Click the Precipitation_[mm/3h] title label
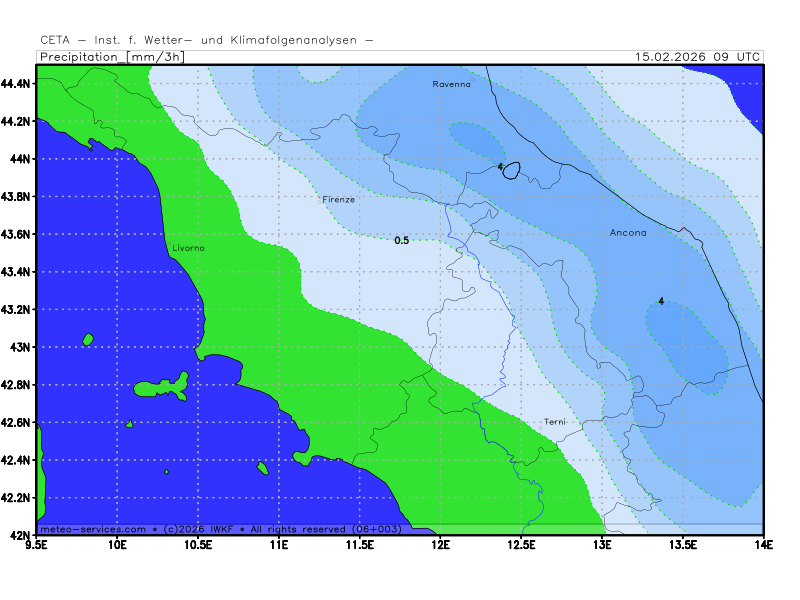This screenshot has width=800, height=600. [x=111, y=57]
